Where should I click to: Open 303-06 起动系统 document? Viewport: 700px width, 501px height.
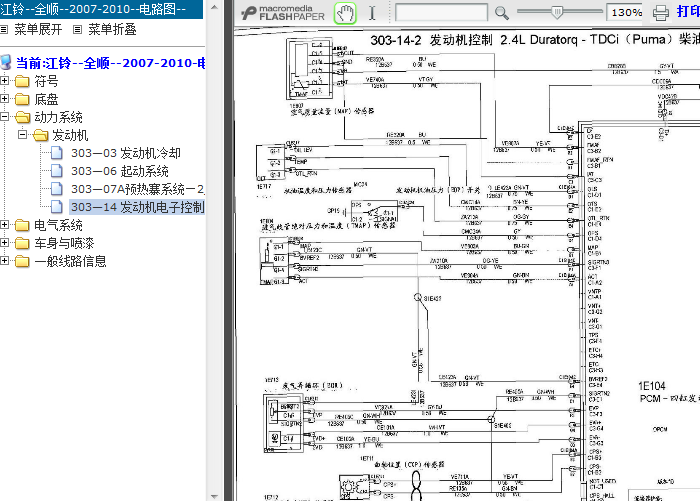click(x=119, y=171)
